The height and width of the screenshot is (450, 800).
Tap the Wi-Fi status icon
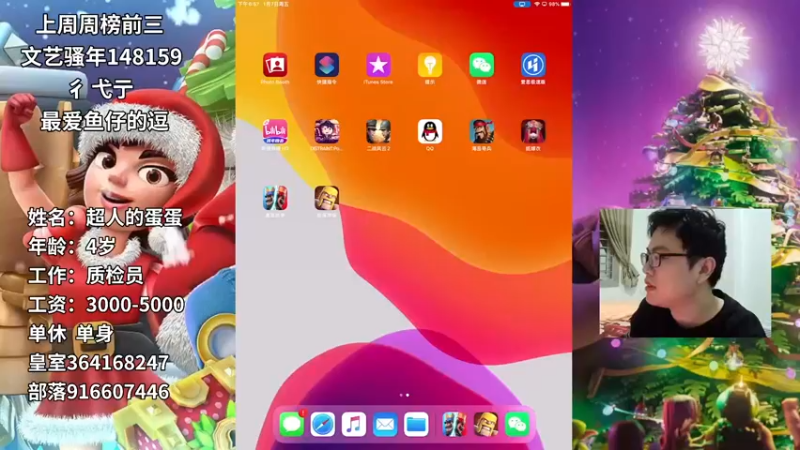point(537,4)
